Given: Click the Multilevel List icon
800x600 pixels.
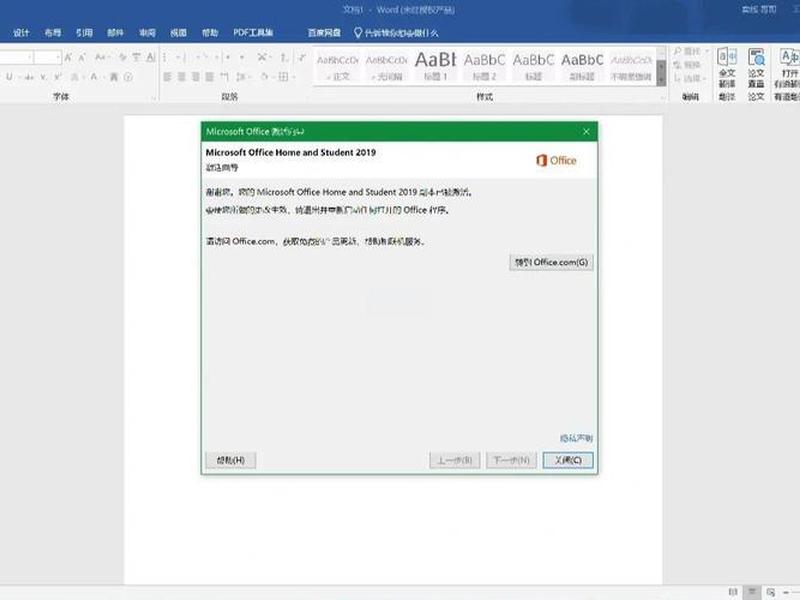Looking at the screenshot, I should [204, 57].
